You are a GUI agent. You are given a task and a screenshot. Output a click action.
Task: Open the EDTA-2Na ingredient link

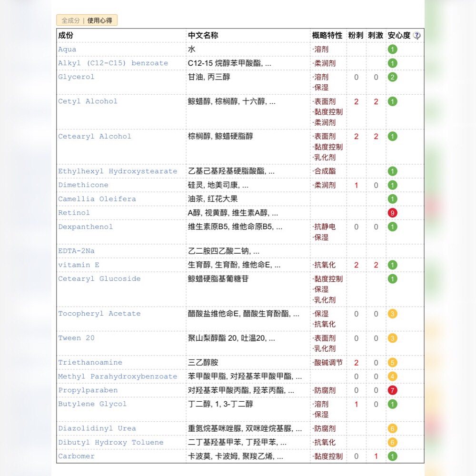(76, 251)
